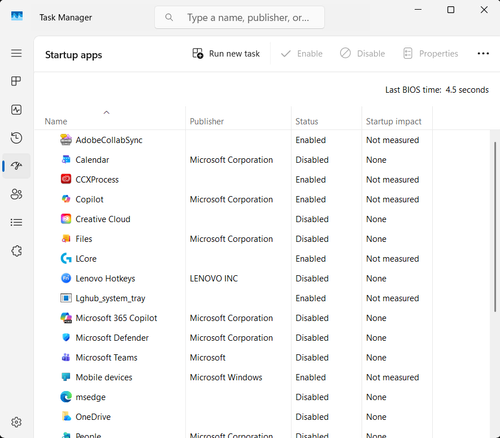Viewport: 500px width, 438px height.
Task: Click the Microsoft Teams icon
Action: point(66,357)
